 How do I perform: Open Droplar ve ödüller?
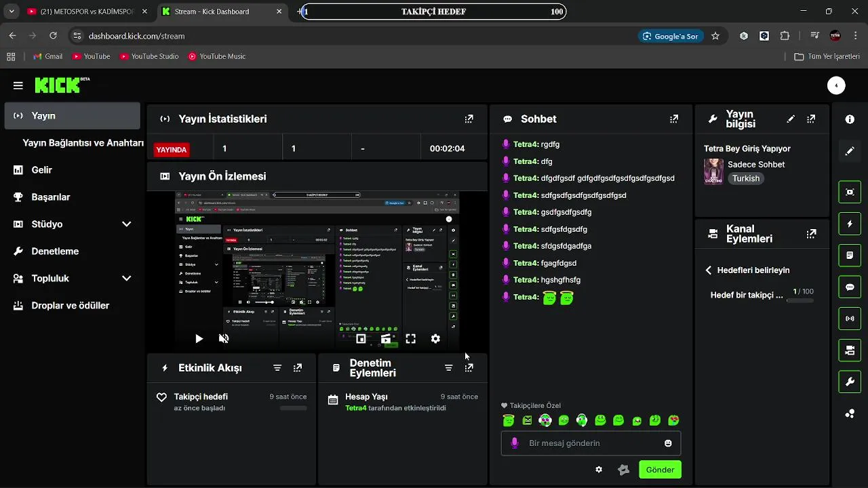[x=72, y=306]
